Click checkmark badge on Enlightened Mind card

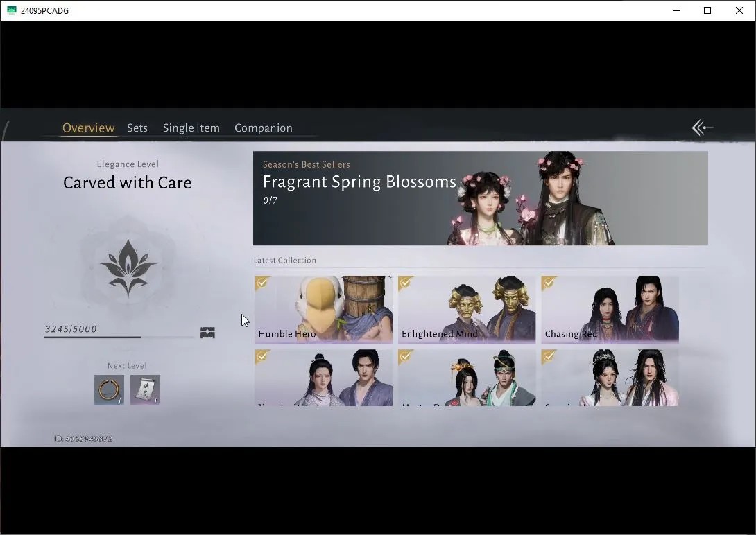pos(406,283)
